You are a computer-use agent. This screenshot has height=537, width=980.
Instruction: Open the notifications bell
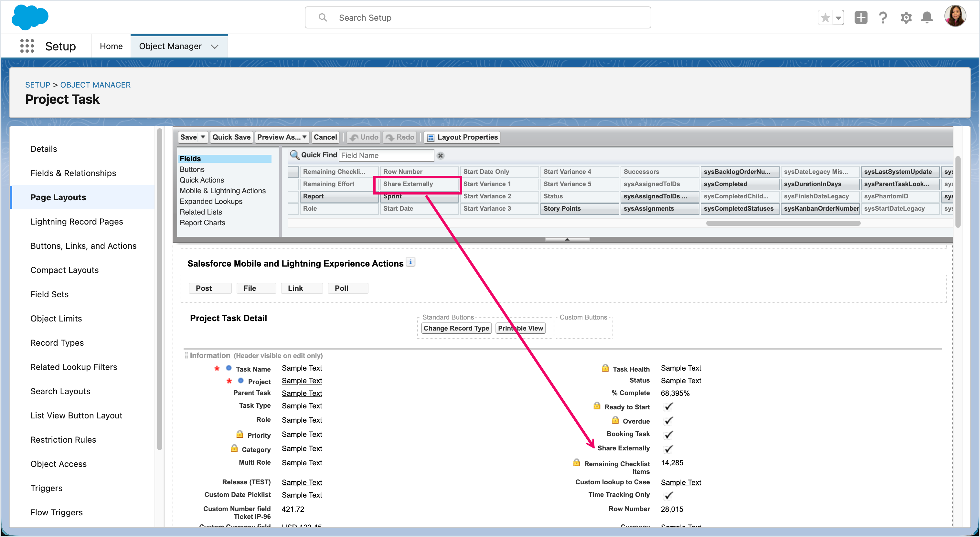tap(927, 17)
